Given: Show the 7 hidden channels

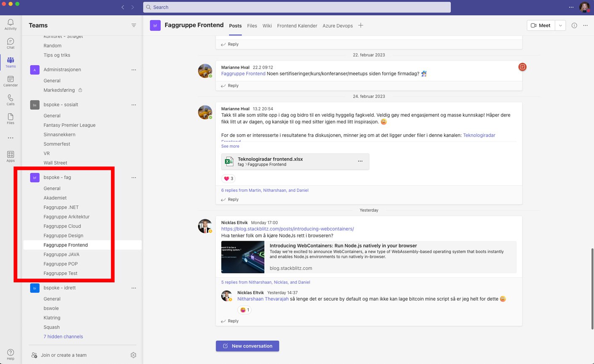Looking at the screenshot, I should [x=63, y=337].
